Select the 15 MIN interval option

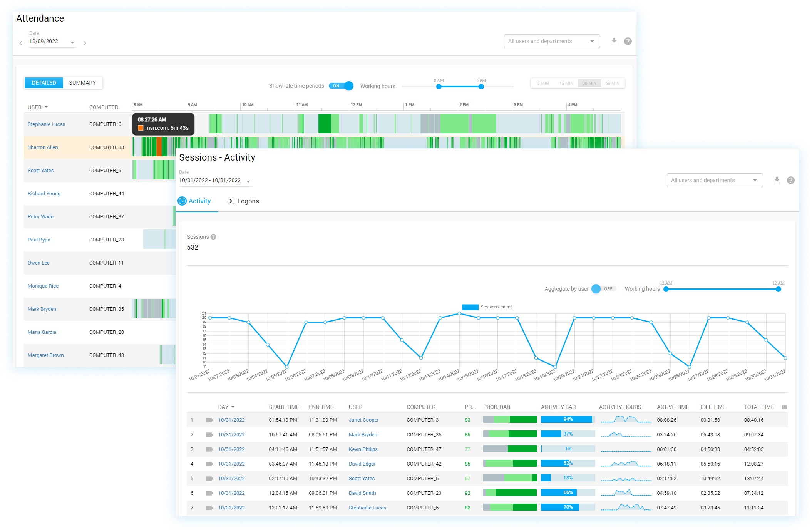[566, 83]
